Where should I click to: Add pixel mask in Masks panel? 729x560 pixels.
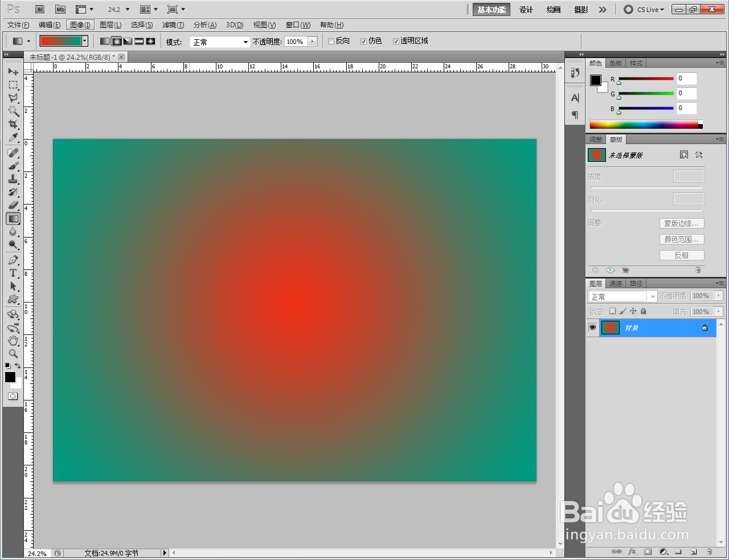tap(684, 155)
